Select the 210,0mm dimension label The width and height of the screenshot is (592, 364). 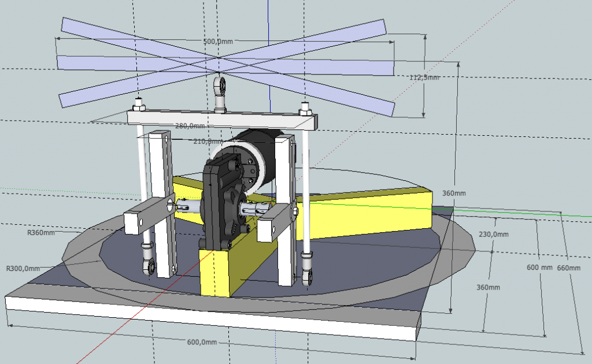[x=207, y=142]
